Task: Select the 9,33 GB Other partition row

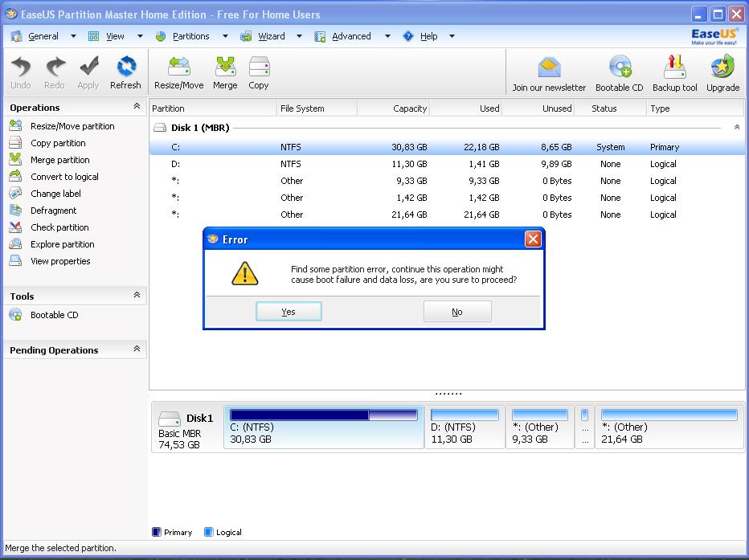Action: (447, 181)
